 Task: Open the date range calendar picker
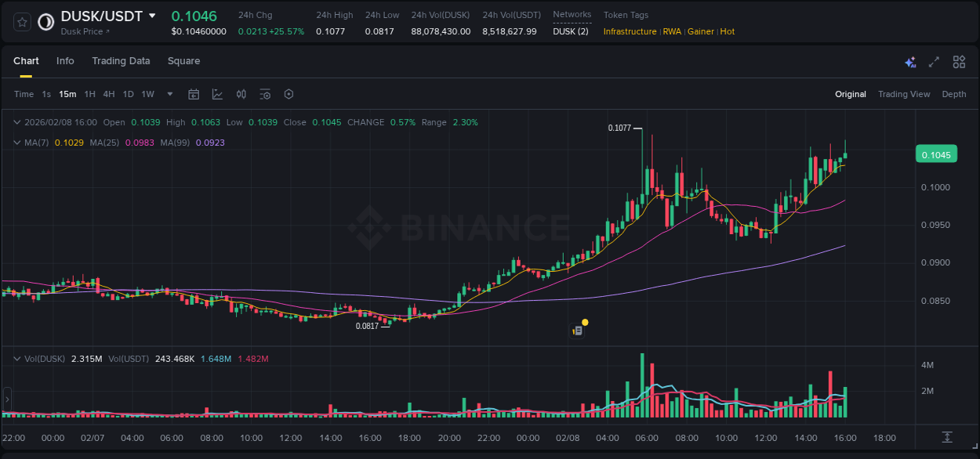(x=194, y=94)
